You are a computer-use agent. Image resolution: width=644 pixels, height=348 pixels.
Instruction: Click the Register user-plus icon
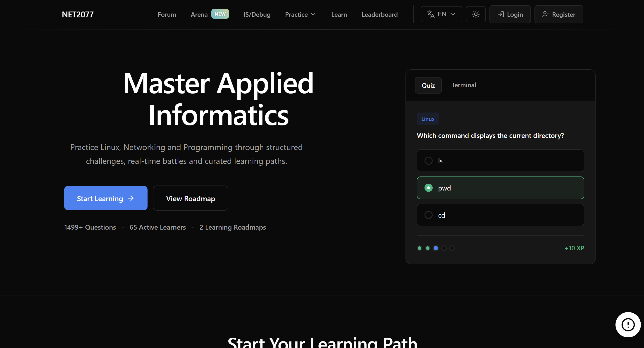click(545, 14)
